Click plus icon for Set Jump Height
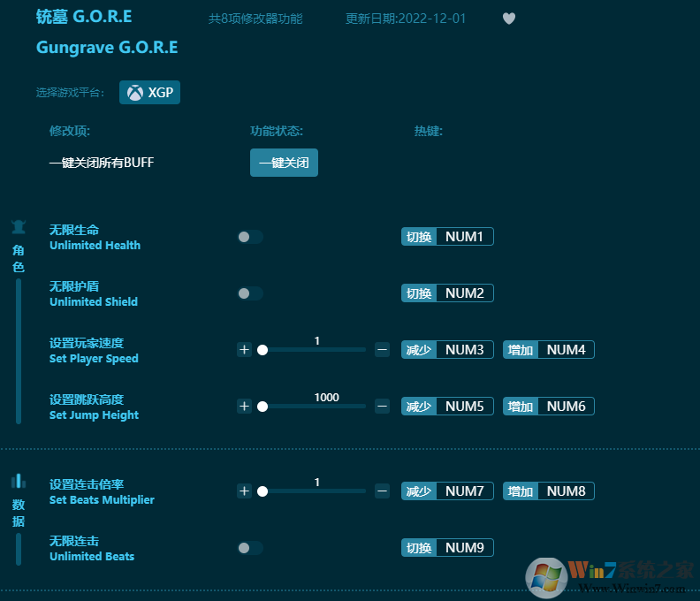Screen dimensions: 700x601 coord(244,407)
